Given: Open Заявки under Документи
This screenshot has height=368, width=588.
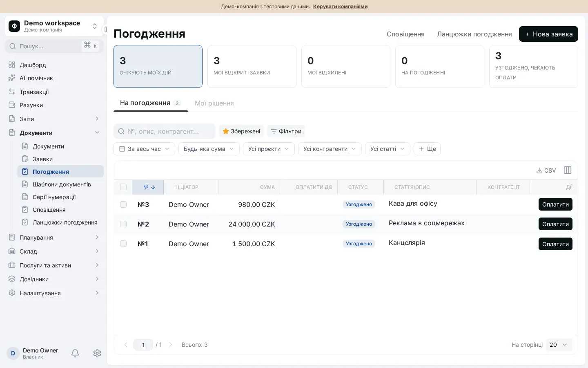Looking at the screenshot, I should 60,159.
